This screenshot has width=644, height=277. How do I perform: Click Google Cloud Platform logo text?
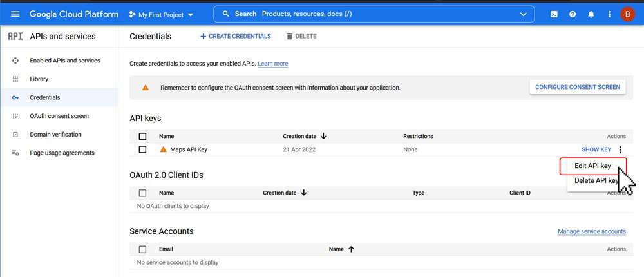(74, 14)
